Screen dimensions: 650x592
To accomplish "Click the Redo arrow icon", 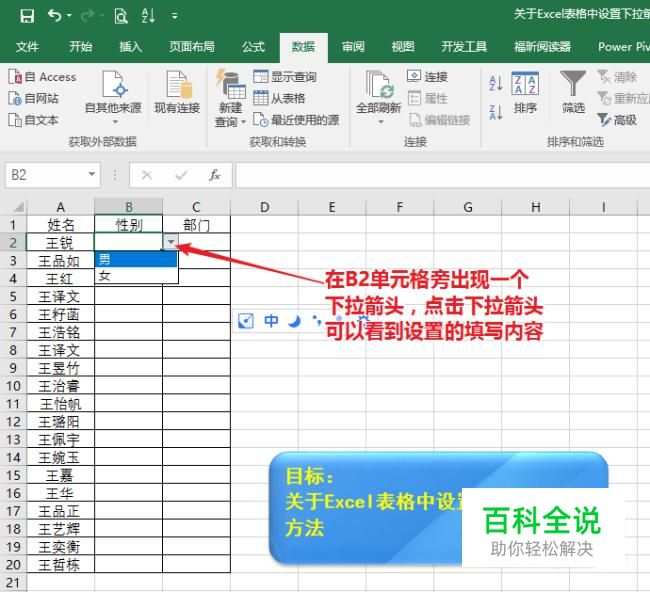I will point(87,16).
